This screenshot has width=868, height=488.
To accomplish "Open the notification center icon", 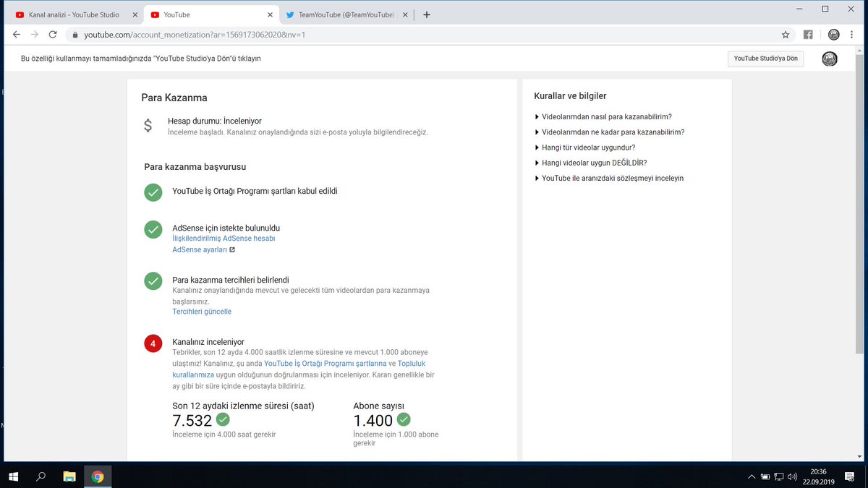I will coord(849,476).
